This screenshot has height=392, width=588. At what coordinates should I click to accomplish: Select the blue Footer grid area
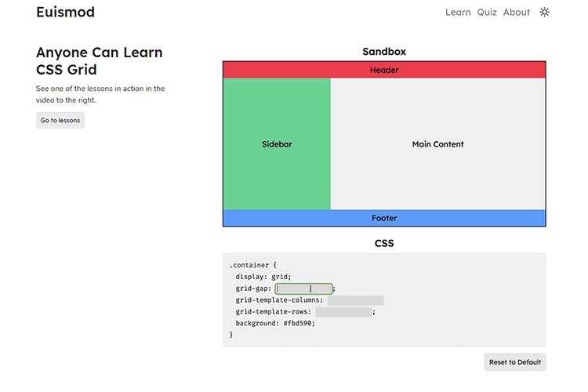pyautogui.click(x=384, y=218)
